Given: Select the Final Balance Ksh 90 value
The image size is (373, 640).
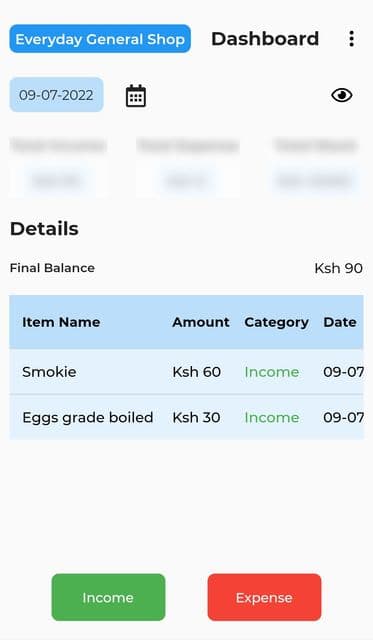Looking at the screenshot, I should point(338,268).
